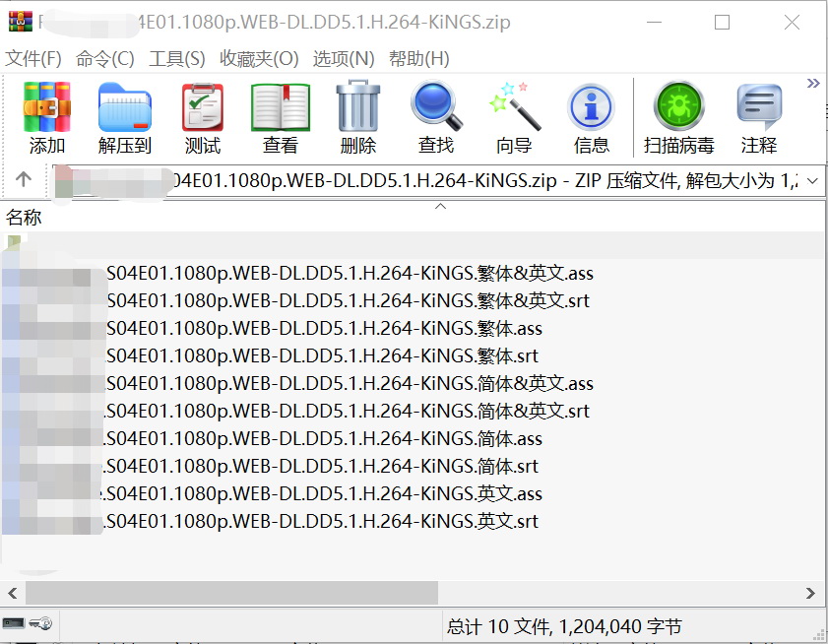The height and width of the screenshot is (644, 828).
Task: Open the 工具(S) menu
Action: [x=177, y=59]
